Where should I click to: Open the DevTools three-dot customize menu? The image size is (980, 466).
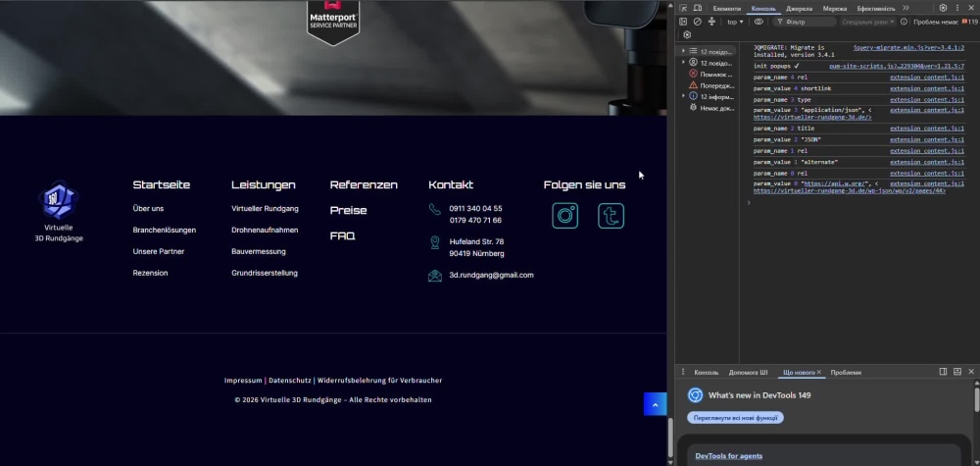pos(957,8)
